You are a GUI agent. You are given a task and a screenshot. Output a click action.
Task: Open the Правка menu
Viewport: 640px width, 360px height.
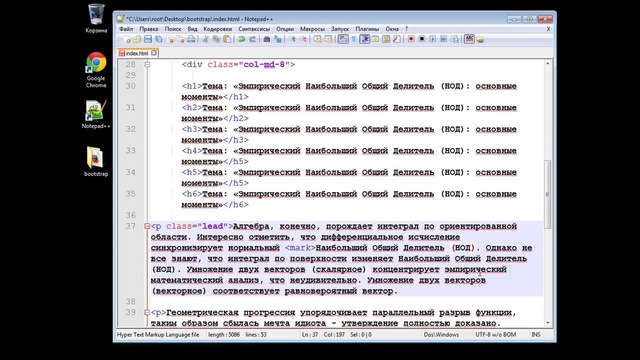coord(149,29)
